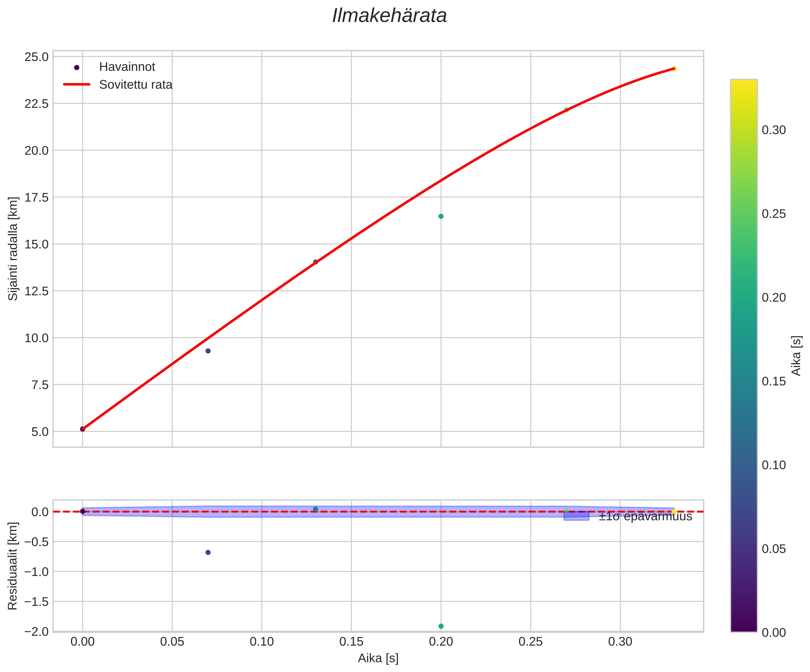The width and height of the screenshot is (810, 672).
Task: Click the Ilmakehärata chart title
Action: pos(389,16)
